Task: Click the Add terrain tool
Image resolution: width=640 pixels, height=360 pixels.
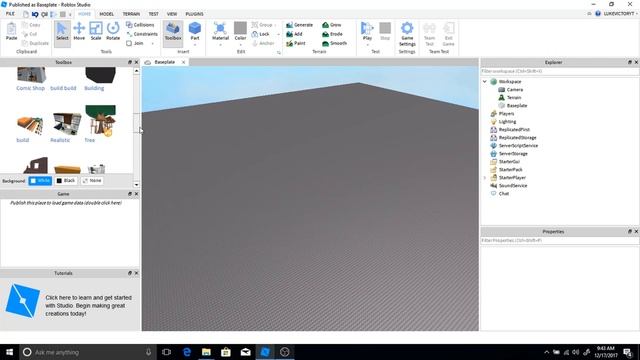Action: [295, 34]
